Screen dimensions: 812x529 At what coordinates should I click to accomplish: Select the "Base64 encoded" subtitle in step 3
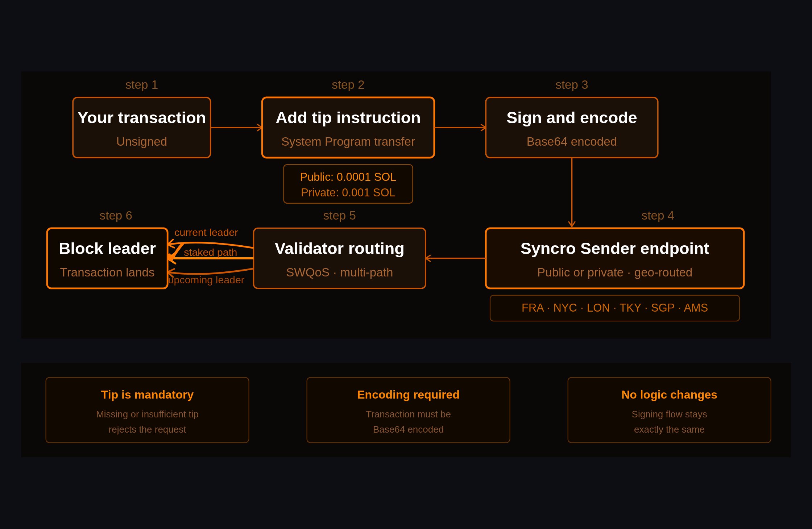[x=571, y=141]
